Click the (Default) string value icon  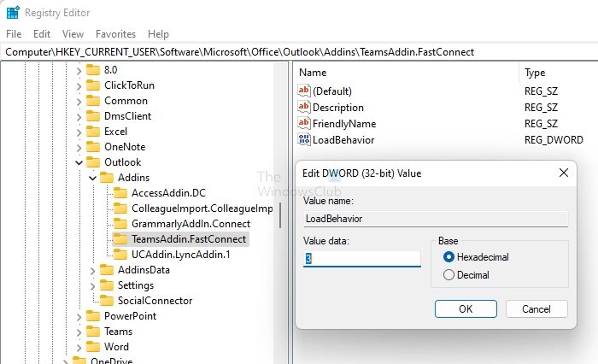click(x=304, y=91)
